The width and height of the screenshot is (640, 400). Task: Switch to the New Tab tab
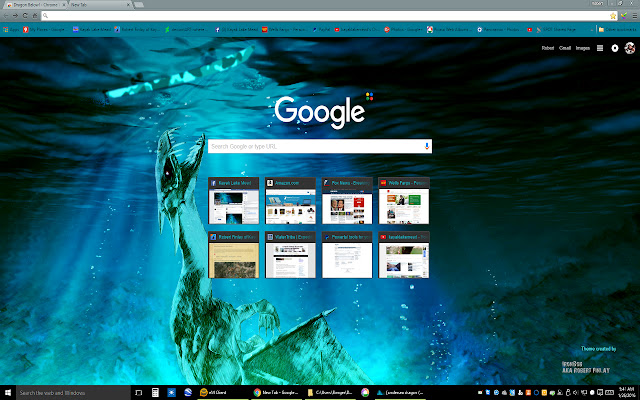coord(98,5)
